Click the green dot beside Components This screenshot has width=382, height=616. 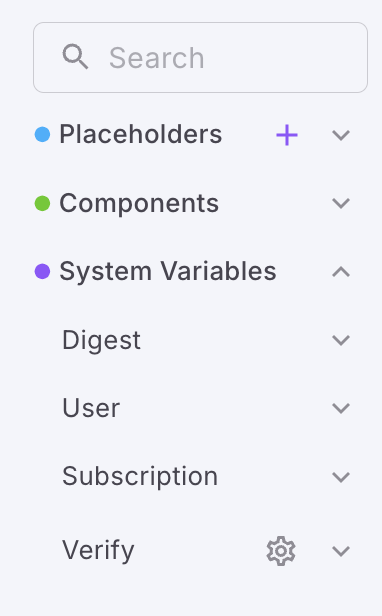42,204
